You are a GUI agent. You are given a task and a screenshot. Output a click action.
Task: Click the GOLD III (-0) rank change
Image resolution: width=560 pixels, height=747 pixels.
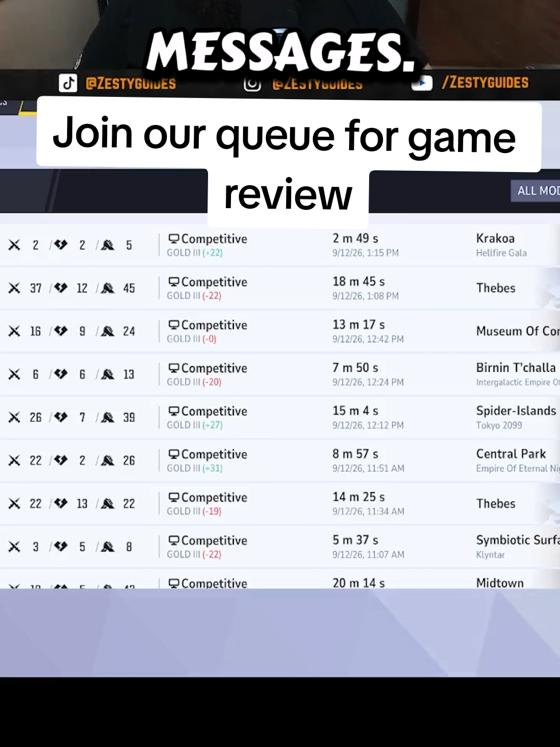point(191,339)
